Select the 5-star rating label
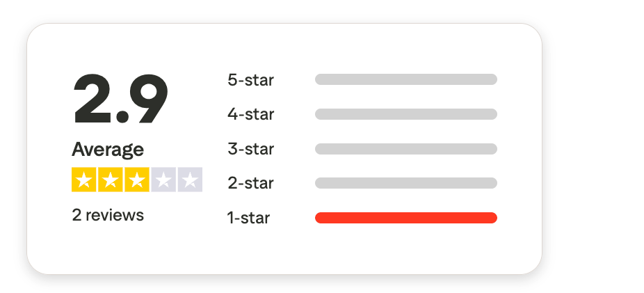The height and width of the screenshot is (293, 644). click(x=250, y=80)
